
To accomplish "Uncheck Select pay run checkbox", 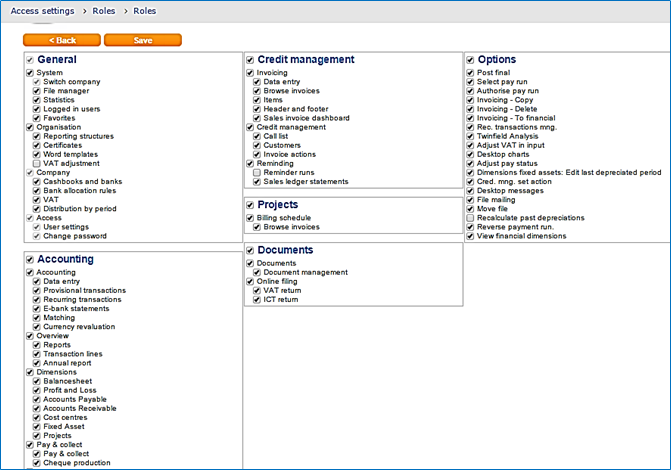I will [470, 82].
